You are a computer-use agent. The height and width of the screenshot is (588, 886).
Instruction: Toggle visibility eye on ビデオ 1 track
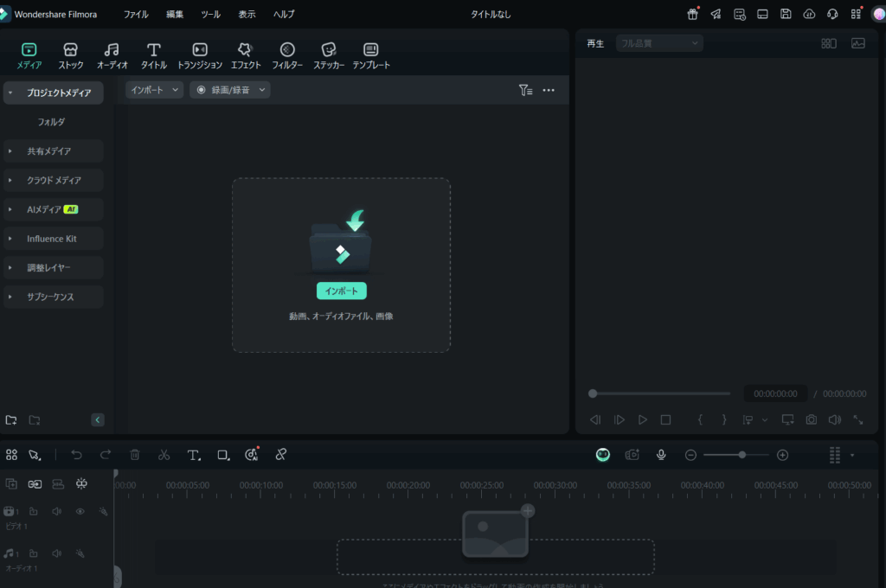coord(80,511)
